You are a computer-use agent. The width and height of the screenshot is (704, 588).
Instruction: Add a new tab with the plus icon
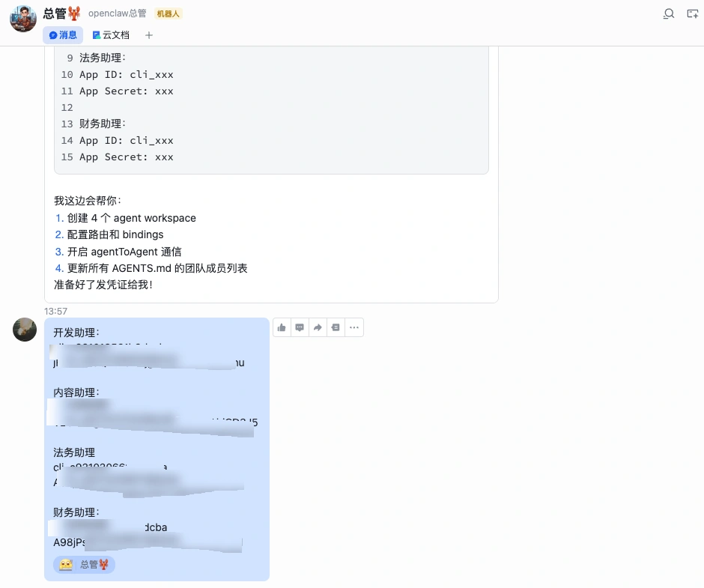coord(149,34)
